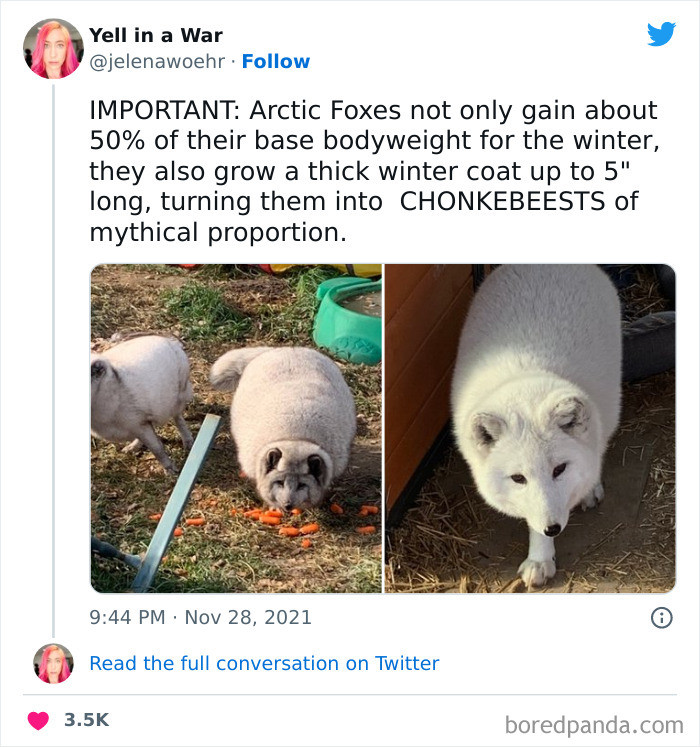Click the 9:44 PM tweet time
This screenshot has width=700, height=747.
127,617
